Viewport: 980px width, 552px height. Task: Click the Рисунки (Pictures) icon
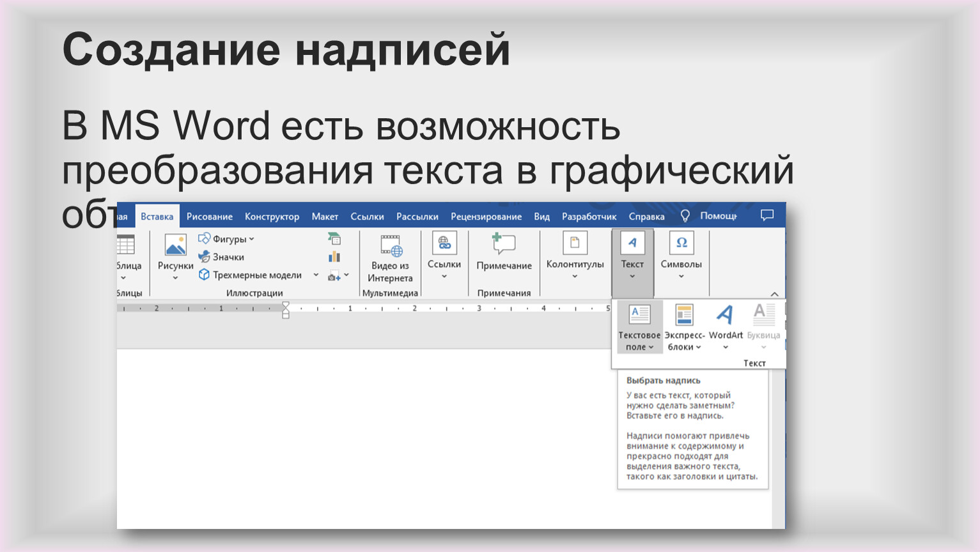click(175, 245)
